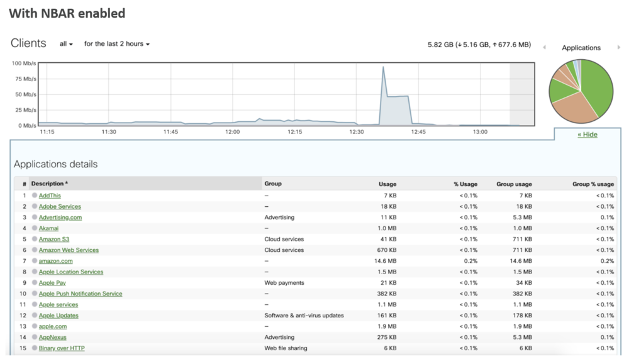Screen dimensions: 629x364
Task: Open the Amazon Web Services link
Action: click(x=69, y=250)
